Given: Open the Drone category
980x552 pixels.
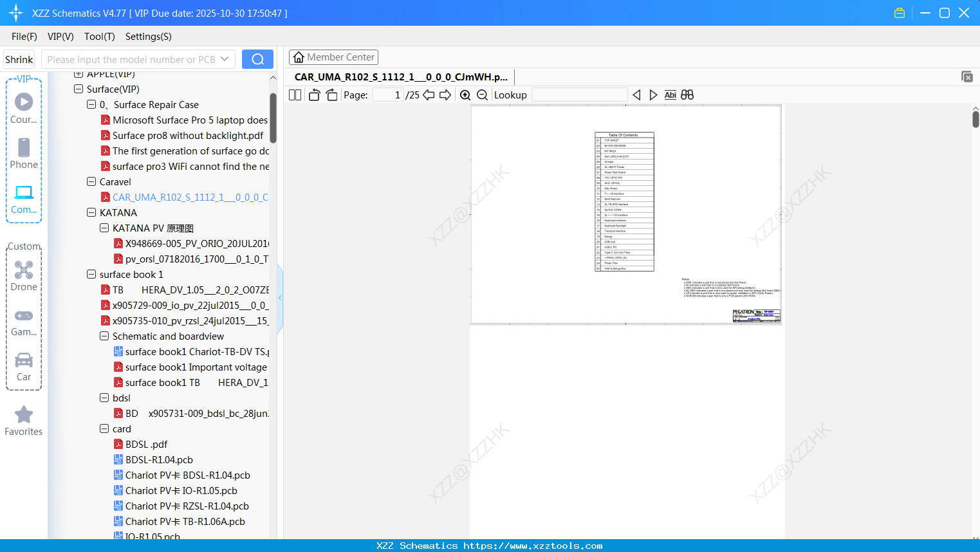Looking at the screenshot, I should coord(24,275).
